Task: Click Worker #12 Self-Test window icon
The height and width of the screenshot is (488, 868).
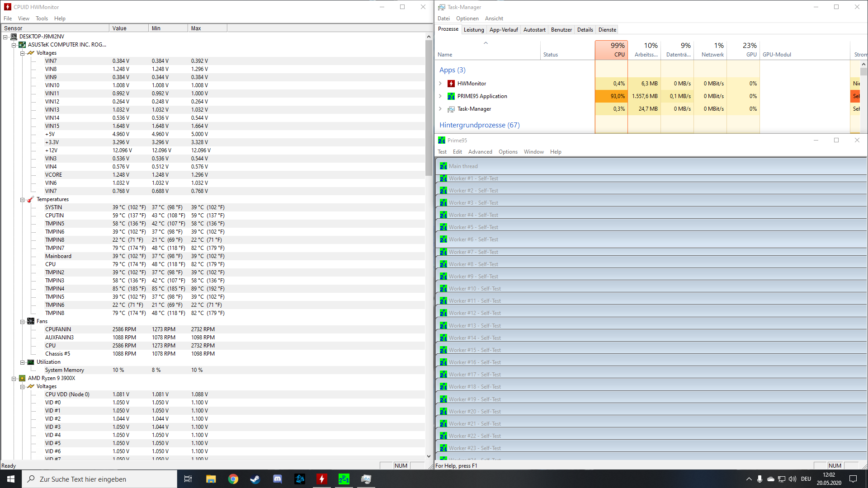Action: [443, 313]
